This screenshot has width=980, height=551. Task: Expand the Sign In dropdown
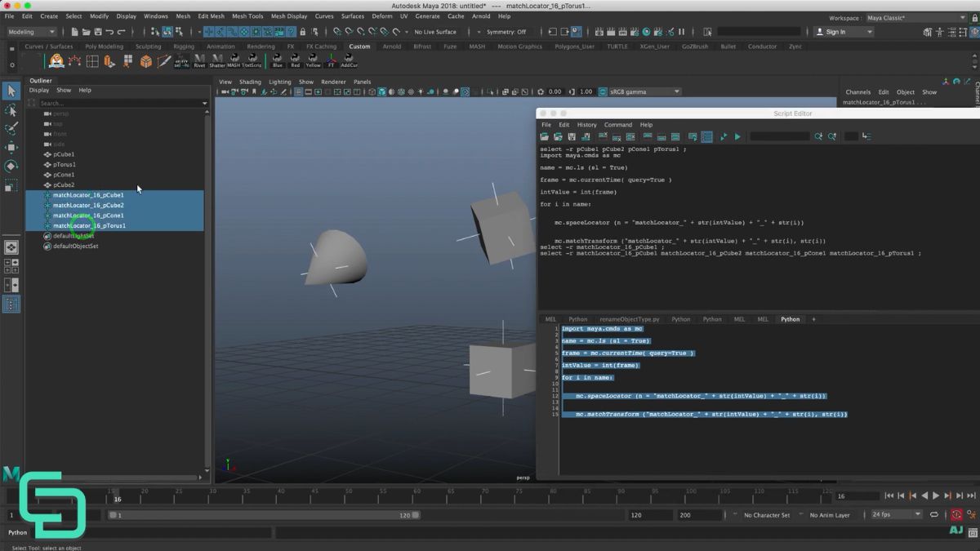pos(844,32)
